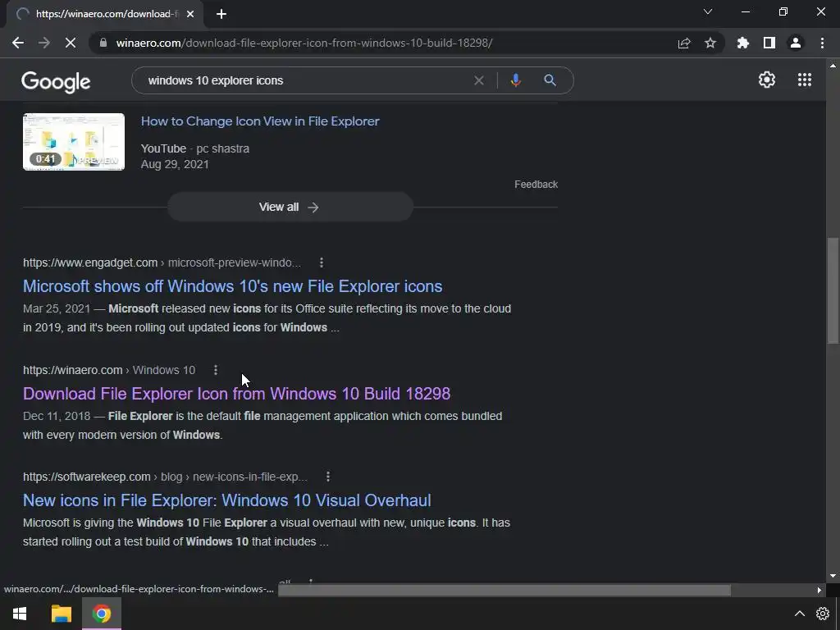Click the vertical scrollbar thumb

coord(833,290)
